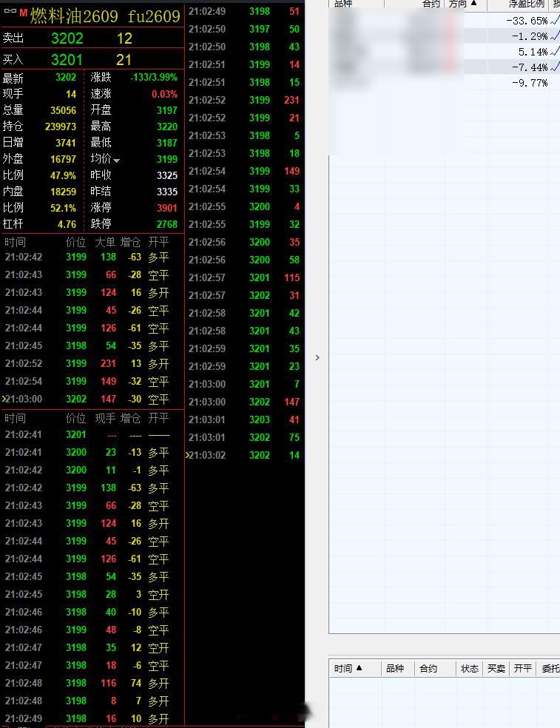560x728 pixels.
Task: Click the 昨结 value 3335
Action: pyautogui.click(x=166, y=192)
